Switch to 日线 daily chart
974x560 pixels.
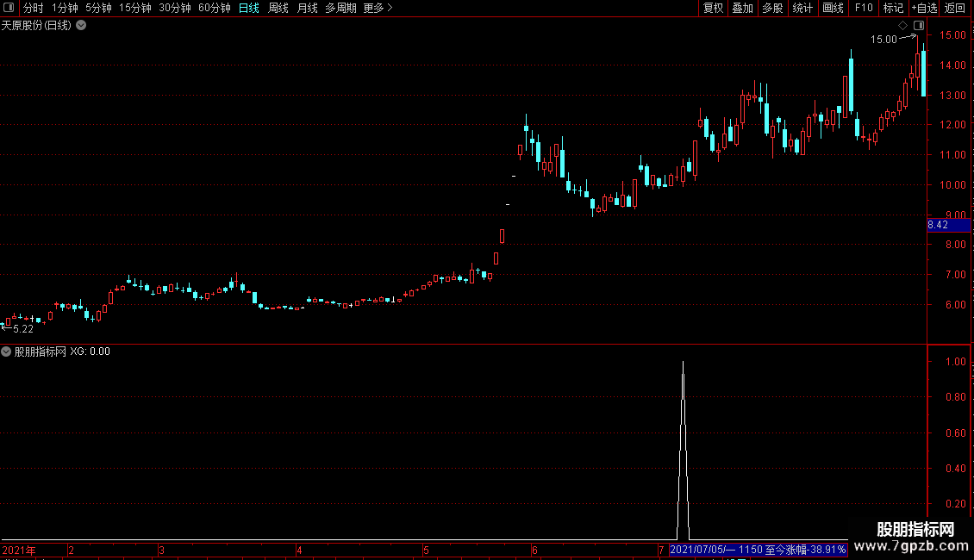(248, 8)
